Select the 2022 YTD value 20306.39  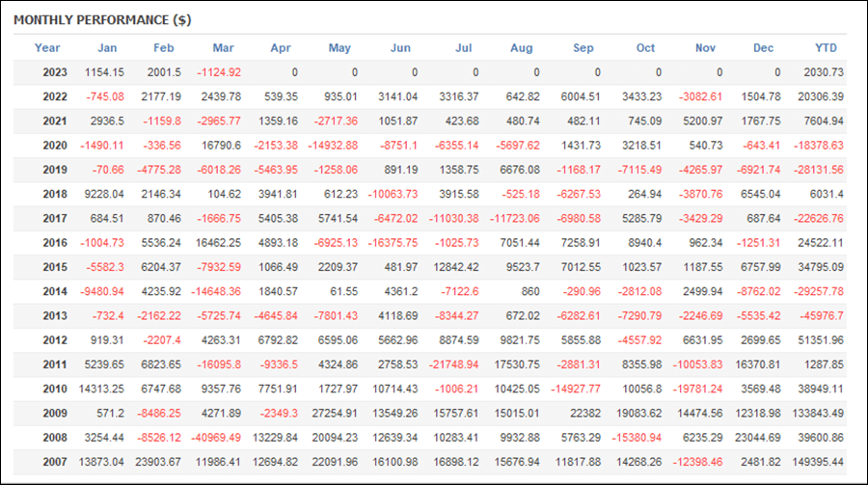coord(821,96)
